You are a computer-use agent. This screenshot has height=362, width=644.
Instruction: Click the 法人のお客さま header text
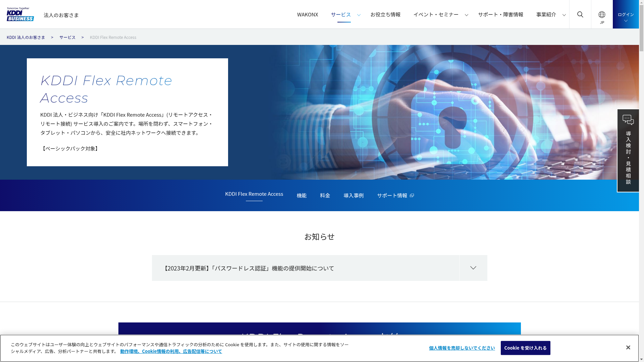61,15
